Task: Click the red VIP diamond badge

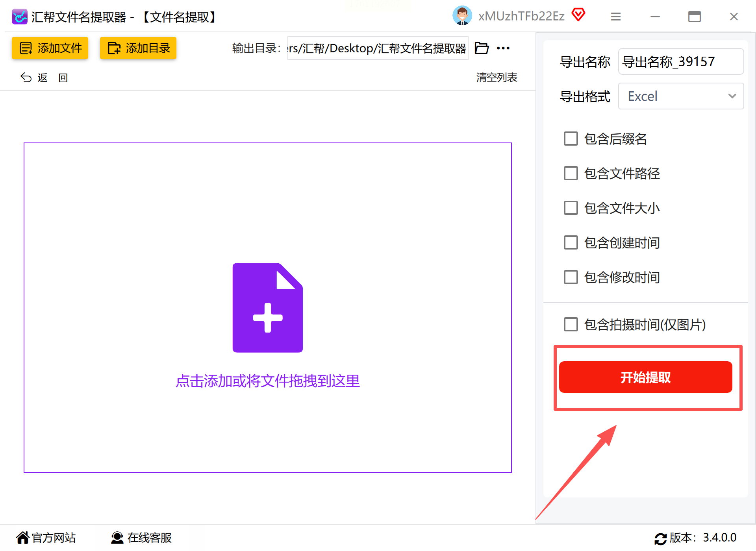Action: tap(578, 15)
